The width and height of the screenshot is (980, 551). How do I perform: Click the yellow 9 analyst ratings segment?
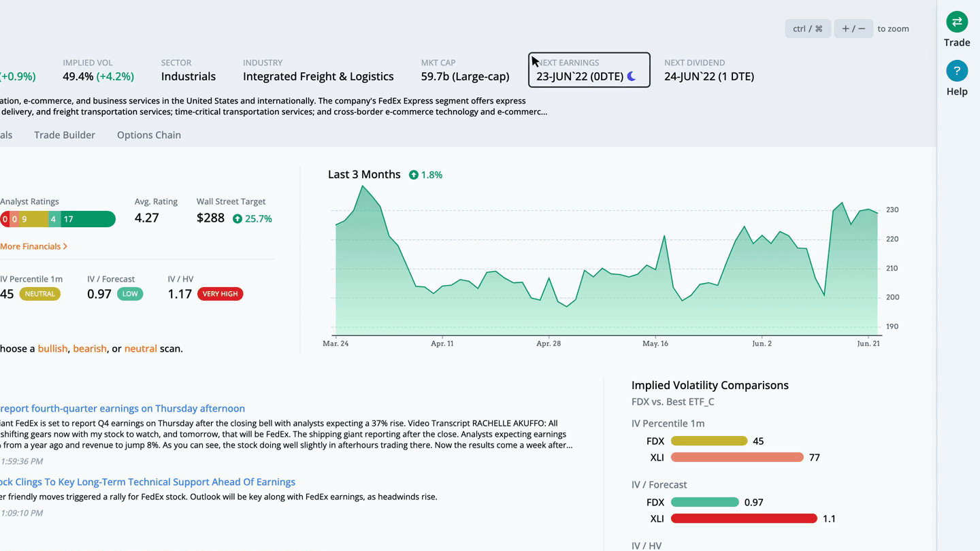(33, 219)
